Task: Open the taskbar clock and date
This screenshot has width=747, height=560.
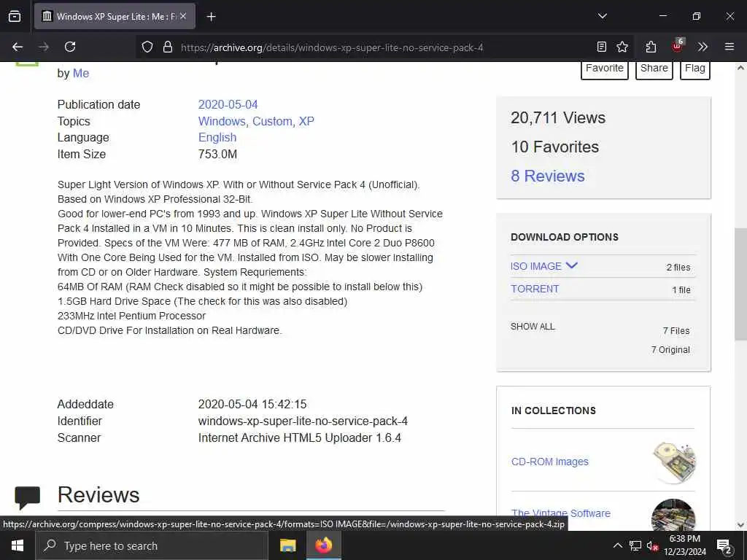Action: click(x=685, y=545)
